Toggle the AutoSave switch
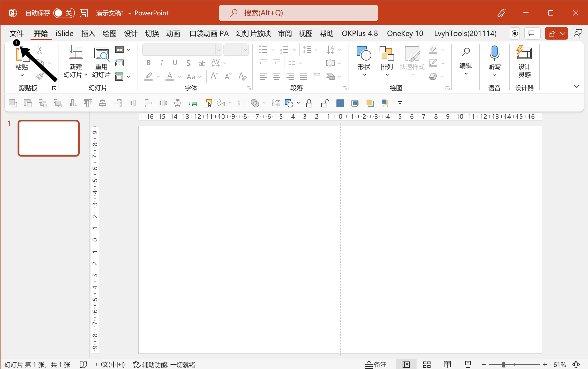Viewport: 588px width, 369px height. [x=64, y=13]
